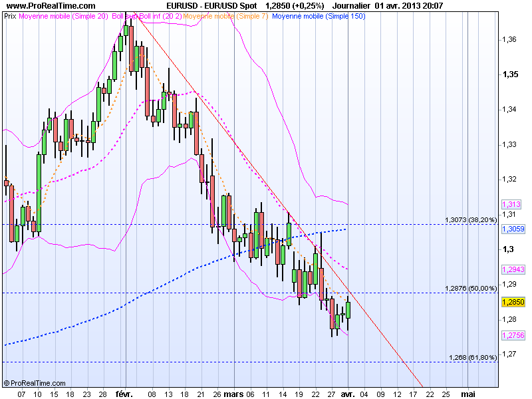Select the Moyenne mobile (Simple 150) legend
Screen dimensions: 532x399
pos(319,16)
